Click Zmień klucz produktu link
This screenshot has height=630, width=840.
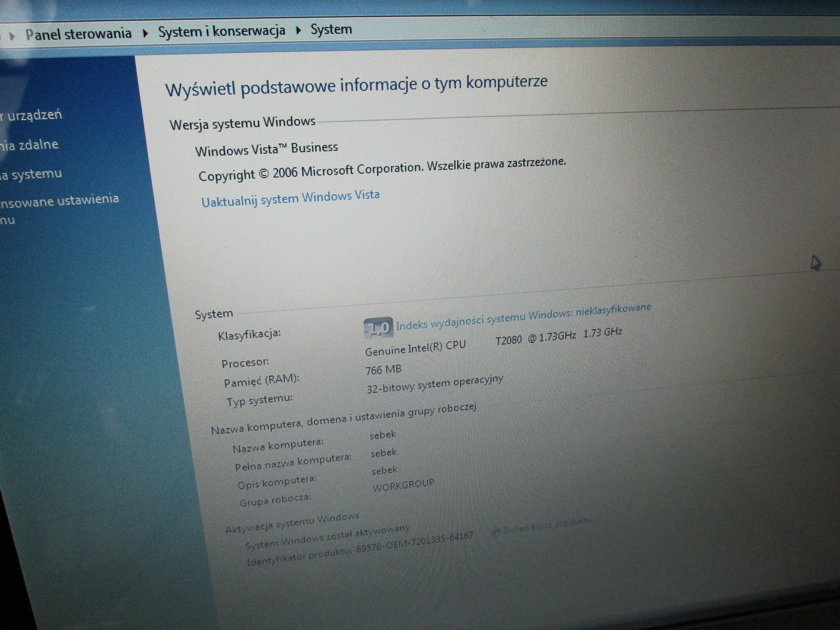point(547,525)
